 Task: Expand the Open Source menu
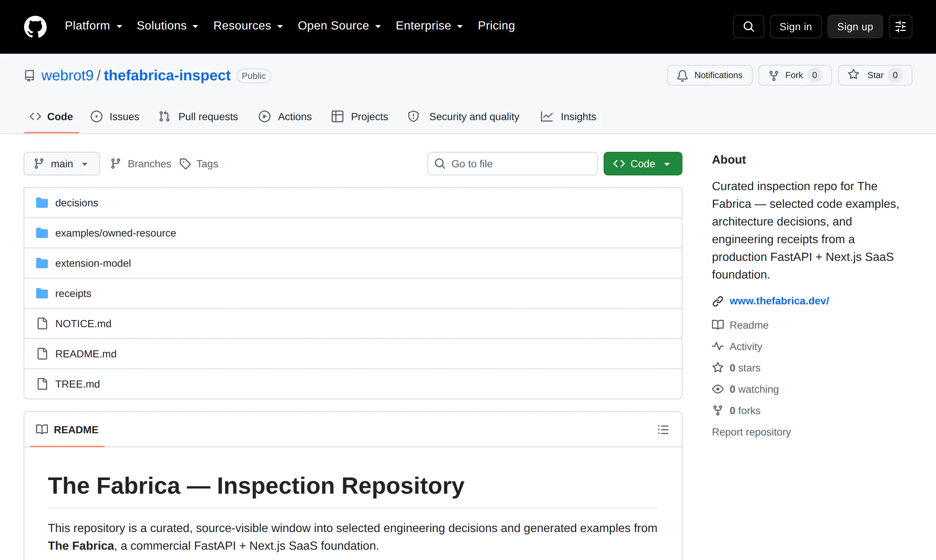[x=340, y=26]
